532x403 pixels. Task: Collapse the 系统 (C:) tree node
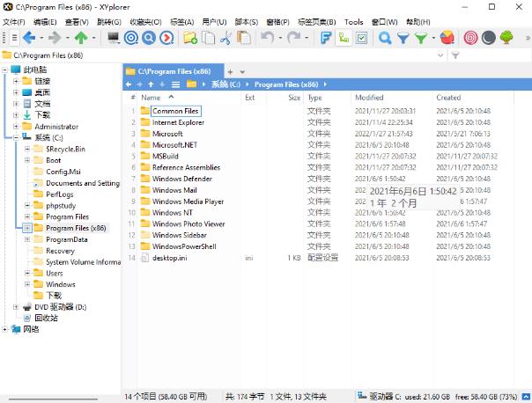[16, 137]
